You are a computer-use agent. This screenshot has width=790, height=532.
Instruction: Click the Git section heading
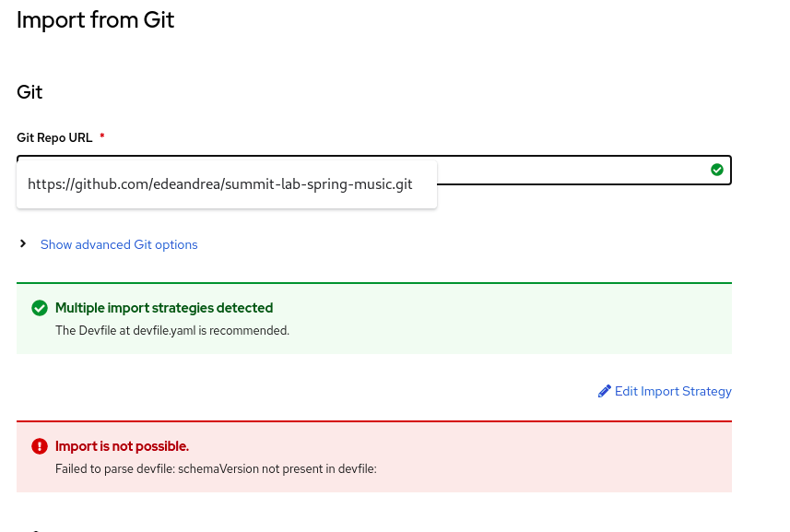pyautogui.click(x=29, y=92)
